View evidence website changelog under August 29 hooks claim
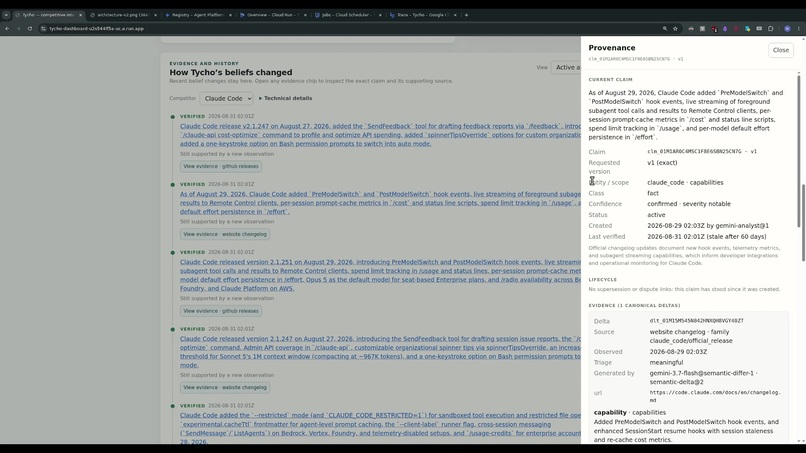This screenshot has width=806, height=453. (225, 234)
